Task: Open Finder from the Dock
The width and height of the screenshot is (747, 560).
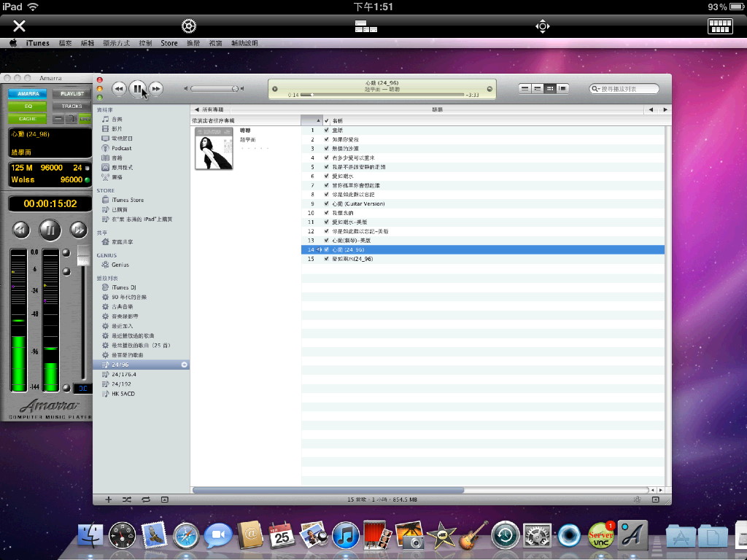Action: coord(90,535)
